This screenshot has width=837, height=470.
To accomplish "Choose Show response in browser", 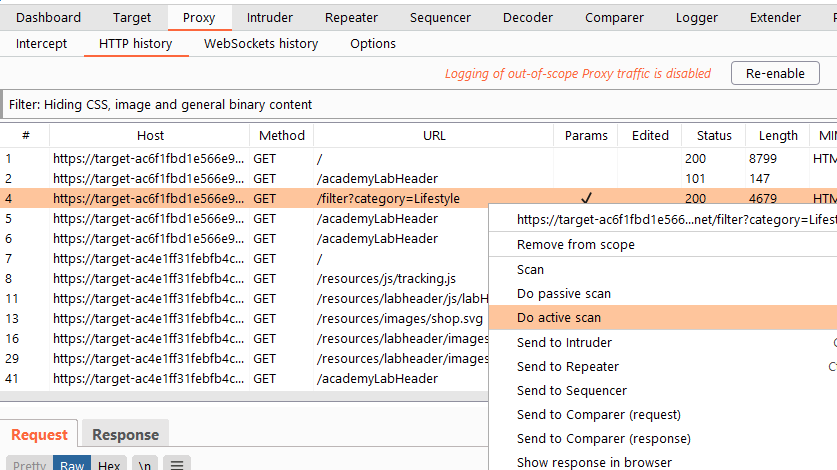I will (663, 462).
